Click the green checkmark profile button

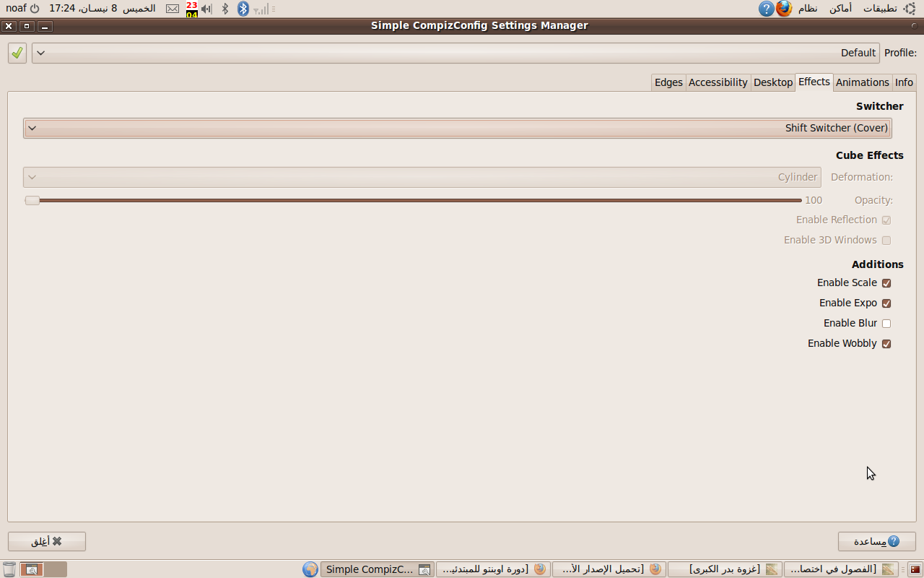(x=17, y=53)
